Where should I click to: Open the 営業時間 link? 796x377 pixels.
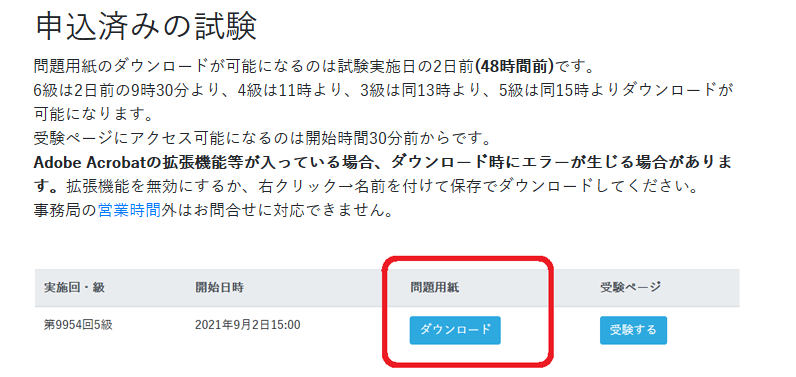coord(129,210)
